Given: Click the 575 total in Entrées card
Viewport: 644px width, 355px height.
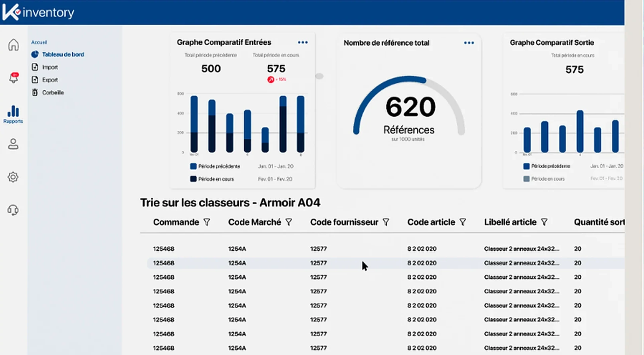Looking at the screenshot, I should (x=276, y=69).
